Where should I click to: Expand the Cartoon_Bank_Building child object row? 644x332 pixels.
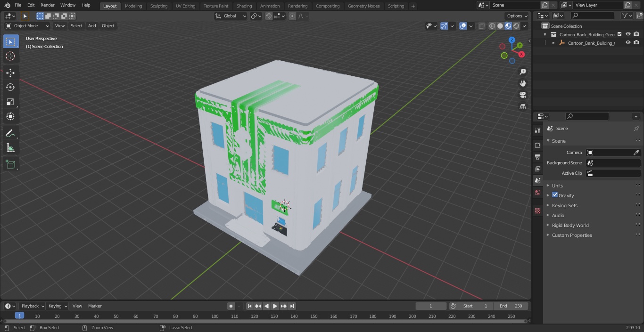point(553,43)
